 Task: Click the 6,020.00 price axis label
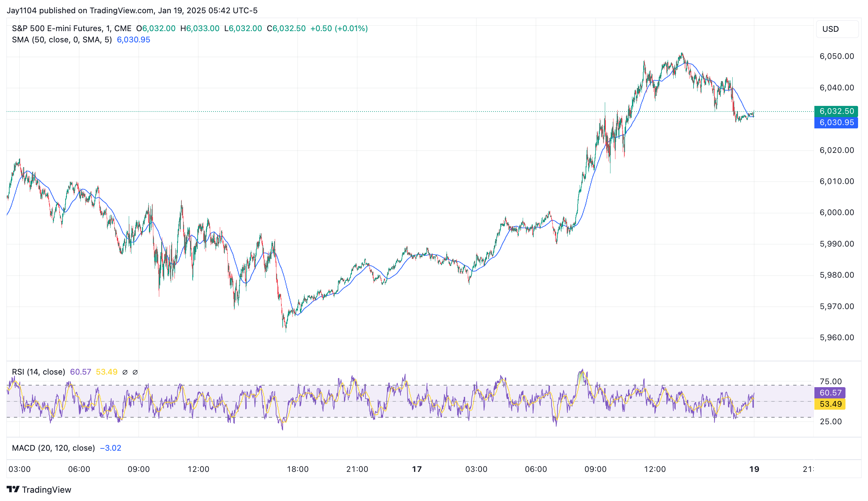837,150
